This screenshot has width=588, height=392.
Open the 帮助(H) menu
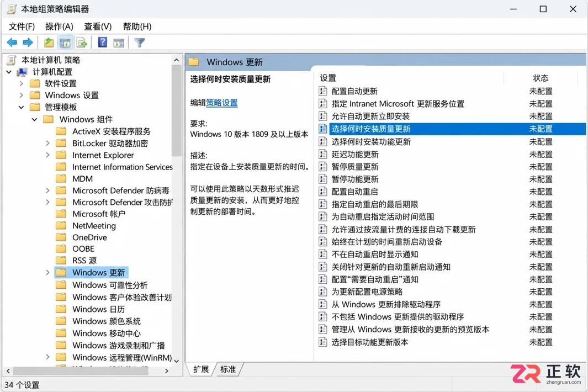pyautogui.click(x=137, y=27)
